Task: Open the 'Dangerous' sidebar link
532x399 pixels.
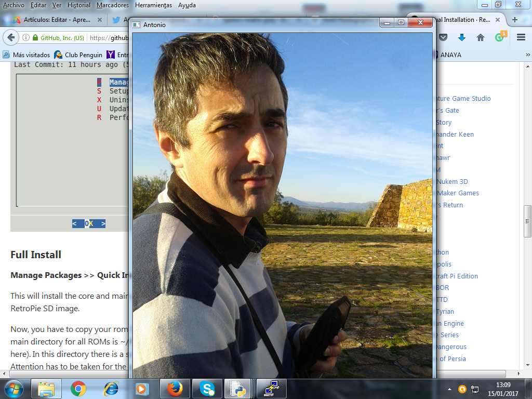Action: click(x=451, y=347)
